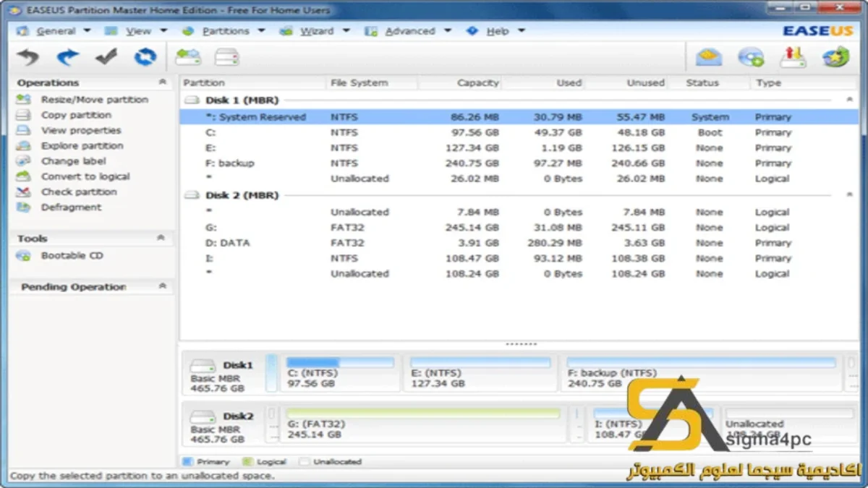Open the General menu
The width and height of the screenshot is (868, 488).
pyautogui.click(x=54, y=31)
